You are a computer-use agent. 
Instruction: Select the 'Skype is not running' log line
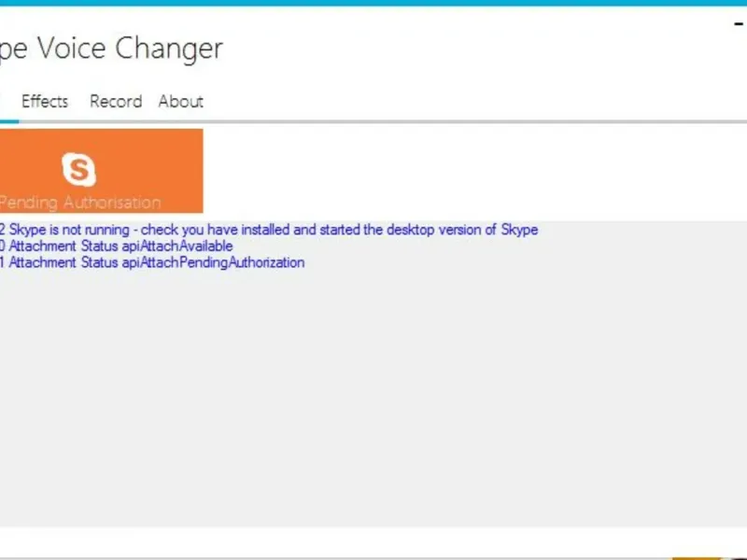point(269,230)
